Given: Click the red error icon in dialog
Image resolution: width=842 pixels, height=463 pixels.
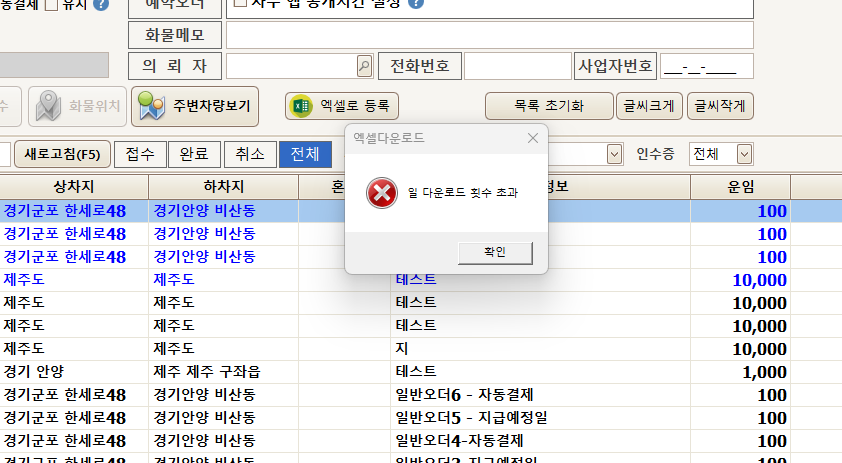Looking at the screenshot, I should click(381, 192).
